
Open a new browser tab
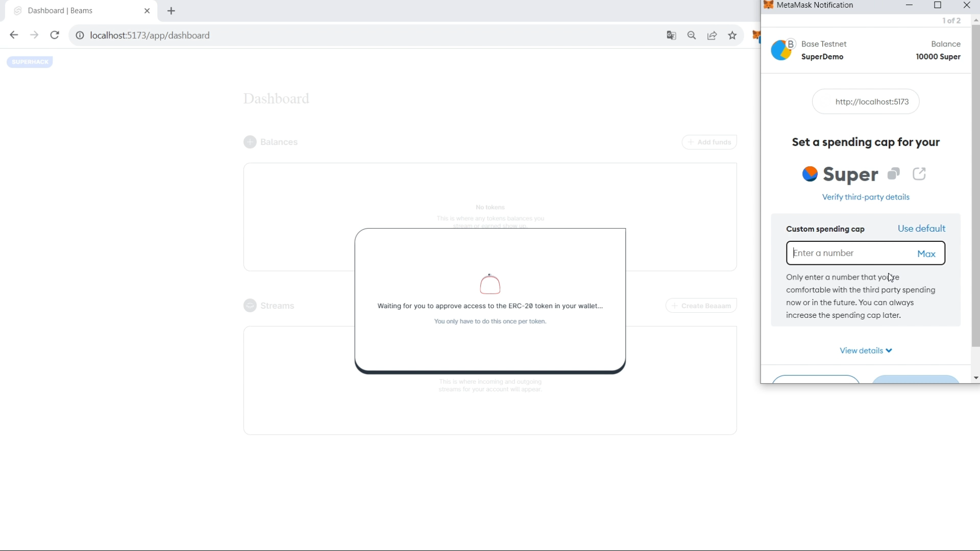click(x=171, y=11)
